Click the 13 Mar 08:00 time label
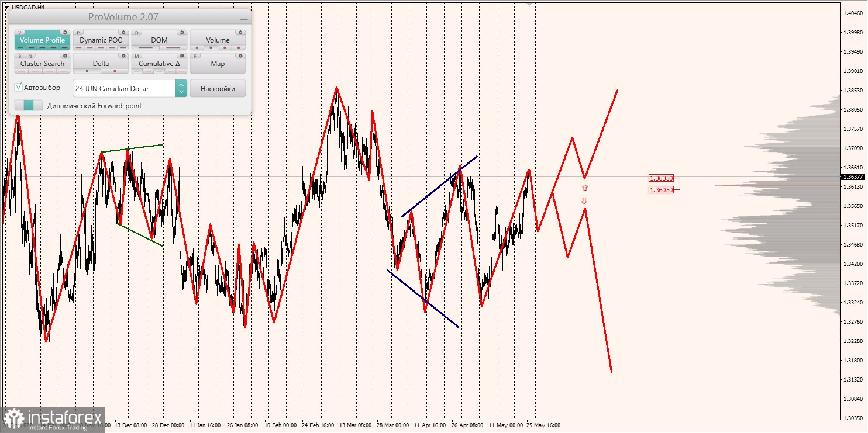The height and width of the screenshot is (433, 868). coord(354,425)
